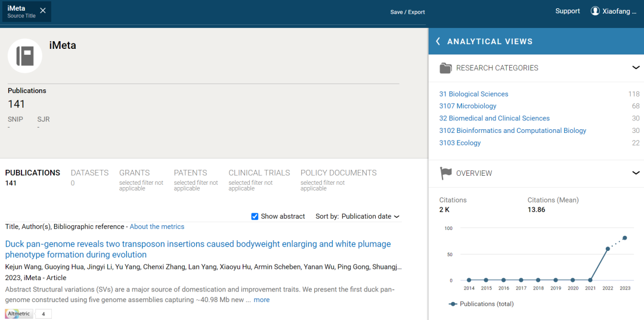The width and height of the screenshot is (644, 320).
Task: Open the Duck pan-genome article title
Action: [x=198, y=250]
